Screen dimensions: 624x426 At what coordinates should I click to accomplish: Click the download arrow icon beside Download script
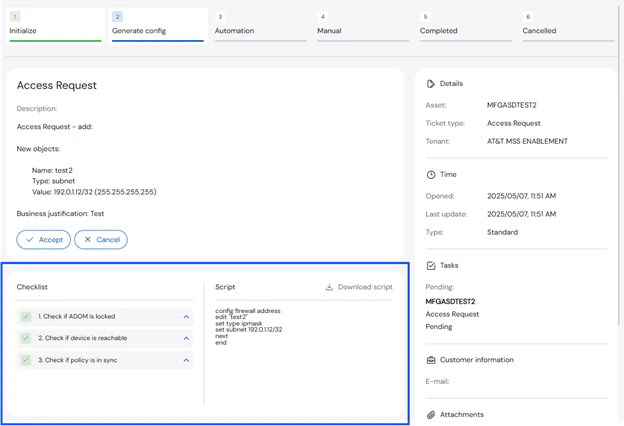[x=329, y=287]
